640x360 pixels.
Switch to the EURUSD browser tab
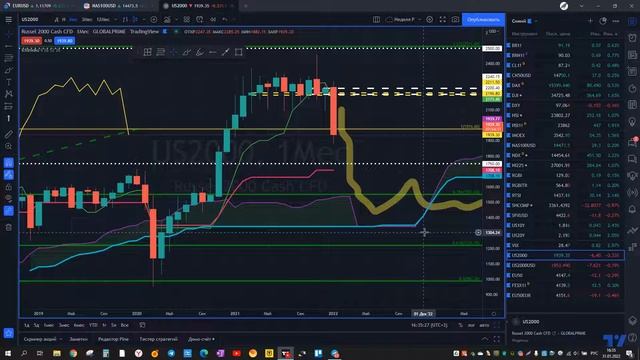(39, 6)
